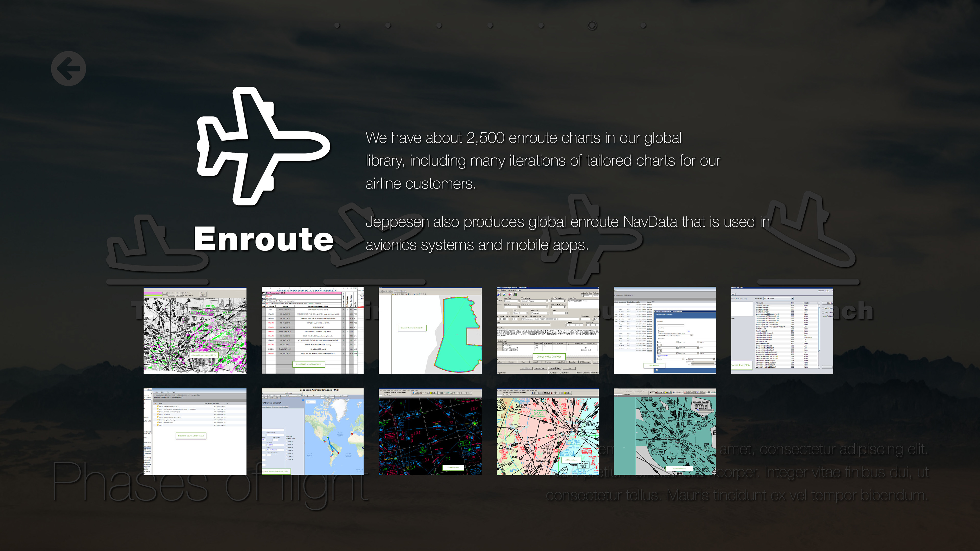Enlarge the Process, Post (EP3) thumbnail

point(782,330)
